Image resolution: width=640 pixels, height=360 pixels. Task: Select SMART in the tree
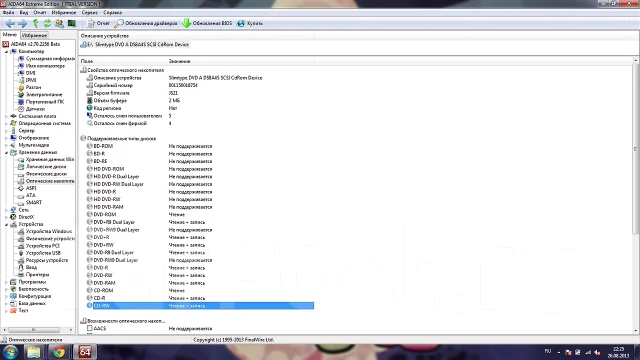[x=33, y=202]
